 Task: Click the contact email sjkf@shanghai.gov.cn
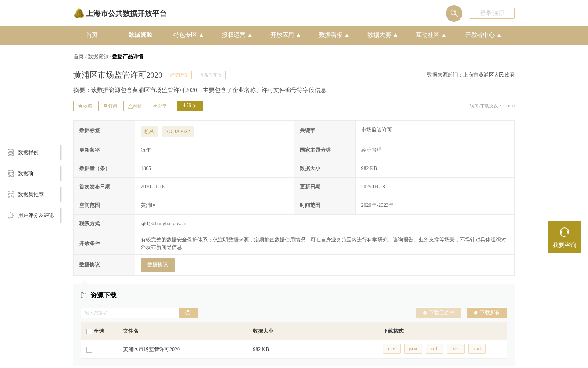pos(164,223)
